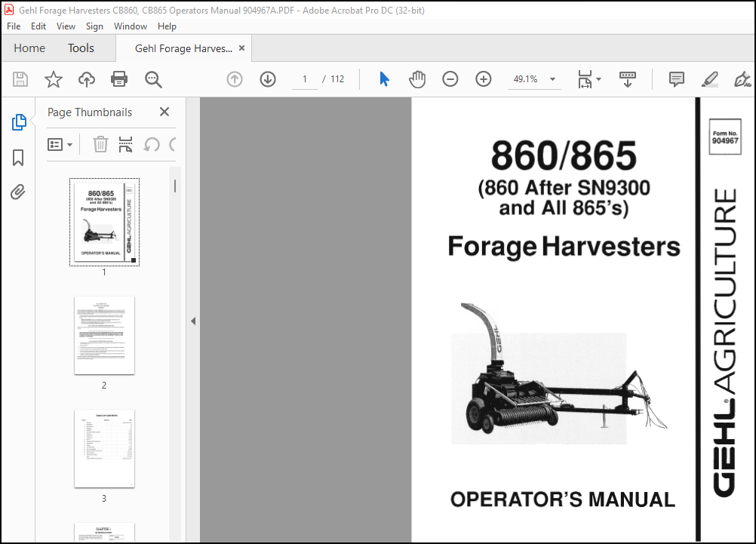
Task: Select the highlighter pen tool
Action: coord(710,79)
